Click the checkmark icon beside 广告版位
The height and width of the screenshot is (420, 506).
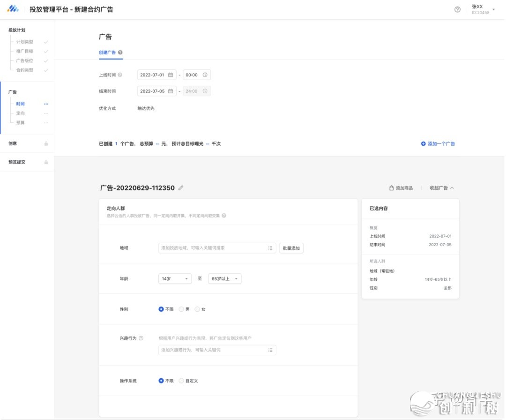[46, 60]
